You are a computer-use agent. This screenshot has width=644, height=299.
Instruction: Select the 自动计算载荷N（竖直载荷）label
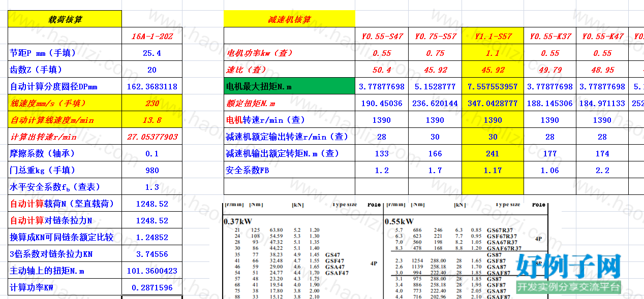[65, 204]
